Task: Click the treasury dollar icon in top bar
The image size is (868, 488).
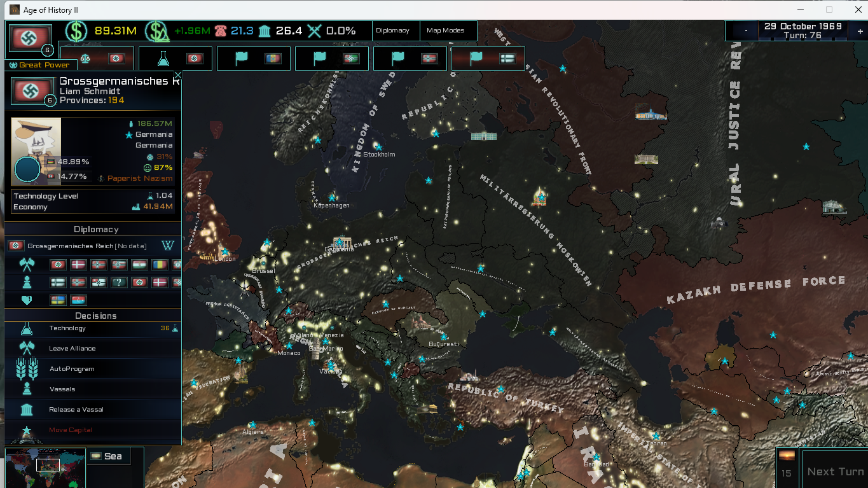Action: pos(76,31)
